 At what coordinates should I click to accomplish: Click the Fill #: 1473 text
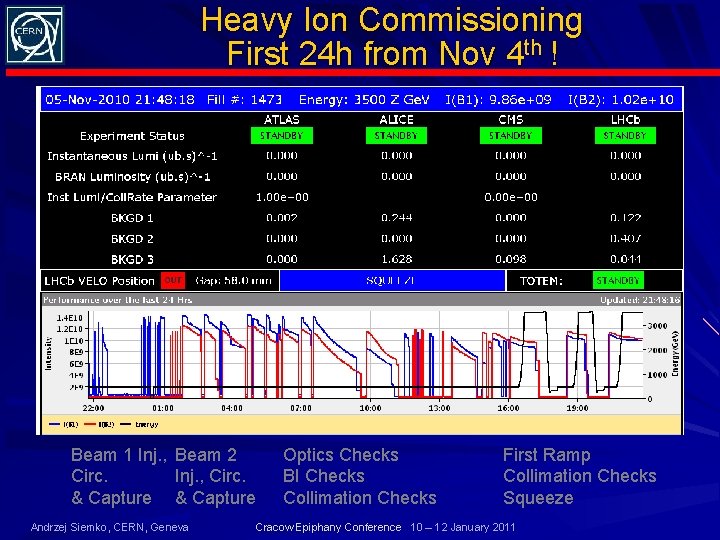click(x=244, y=100)
